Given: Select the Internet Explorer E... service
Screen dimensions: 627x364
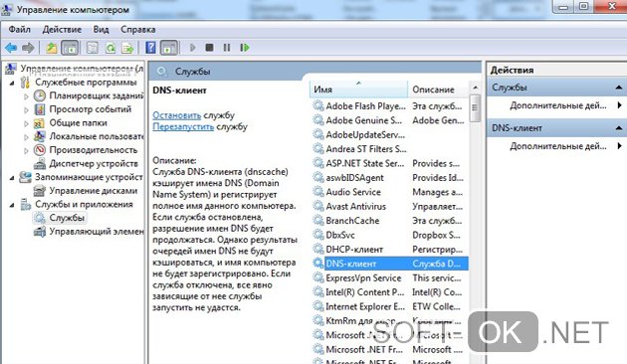Looking at the screenshot, I should (x=390, y=307).
